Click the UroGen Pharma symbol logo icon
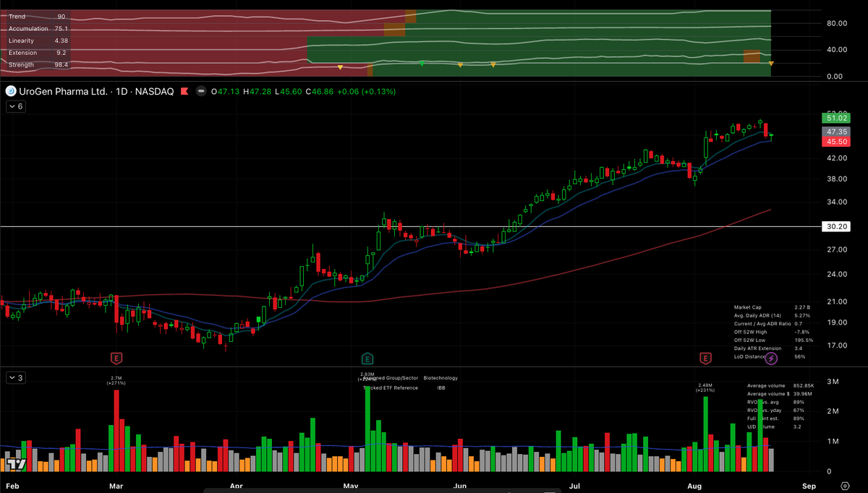Screen dimensions: 868x493 coord(11,92)
